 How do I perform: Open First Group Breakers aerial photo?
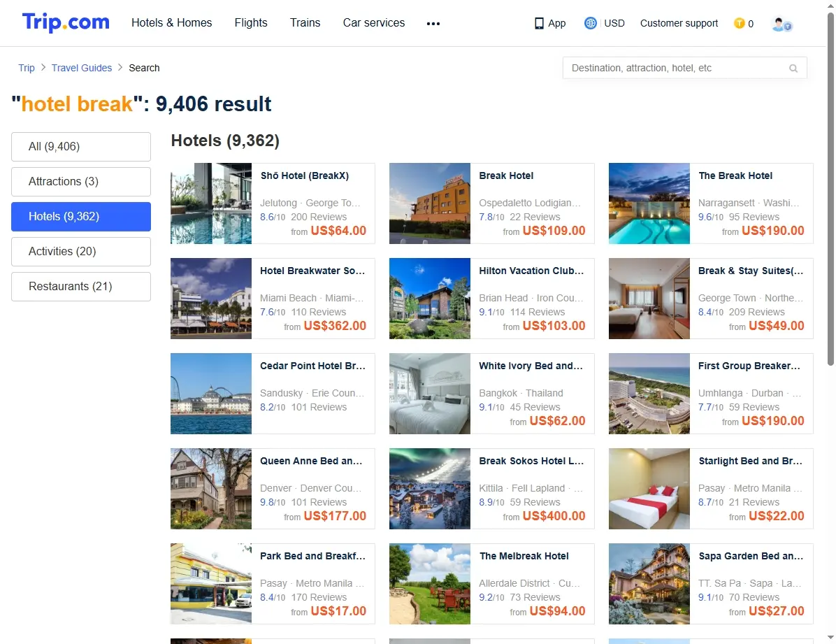(x=649, y=394)
